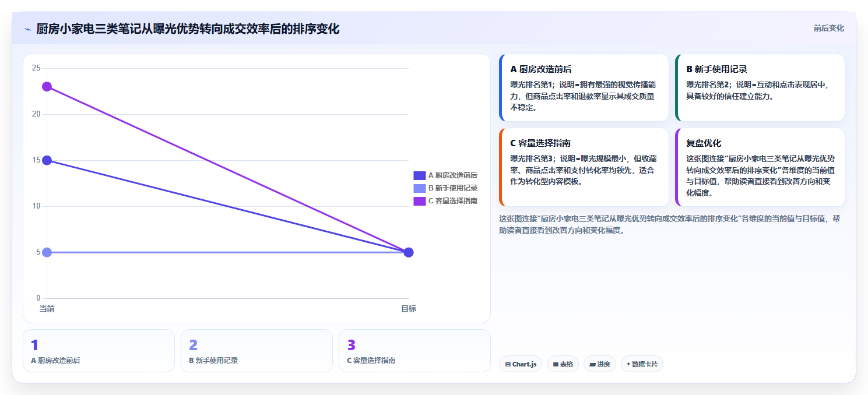
Task: Click the large number 2 in rank card
Action: (x=194, y=345)
